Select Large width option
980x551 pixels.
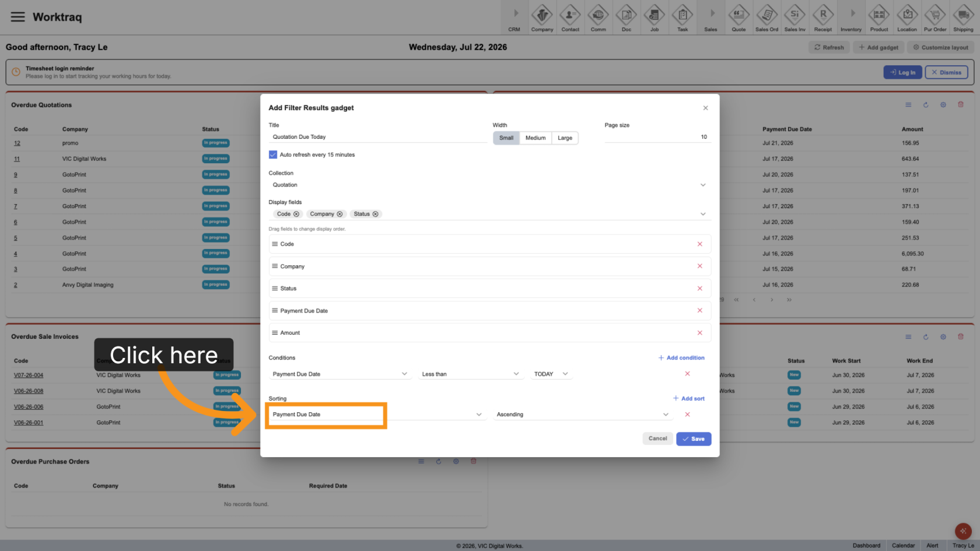[565, 138]
